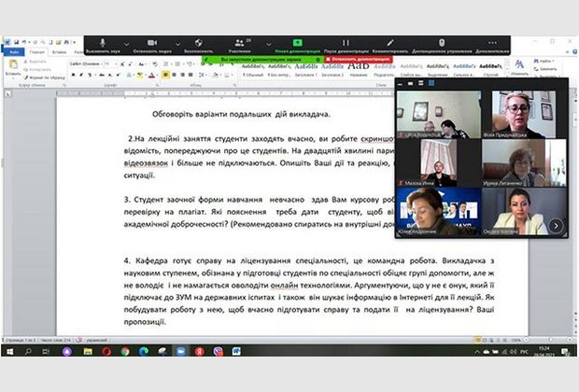
Task: Mute microphone in Zoom toolbar
Action: (102, 44)
